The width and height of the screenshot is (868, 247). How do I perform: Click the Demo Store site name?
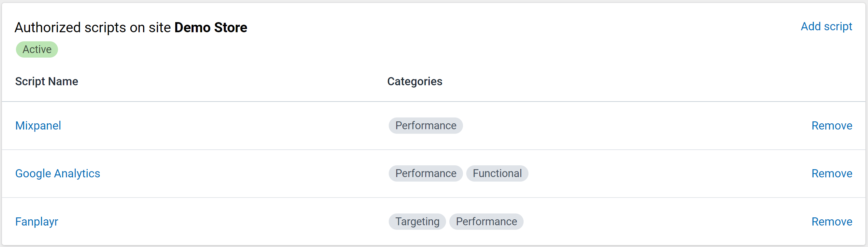coord(210,27)
